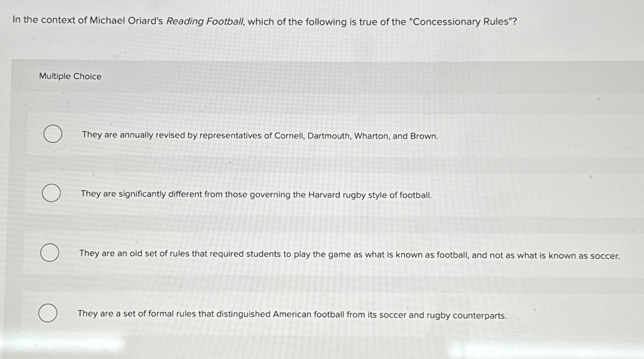The image size is (644, 359).
Task: Click the answer about Harvard rugby style football
Action: tap(256, 195)
